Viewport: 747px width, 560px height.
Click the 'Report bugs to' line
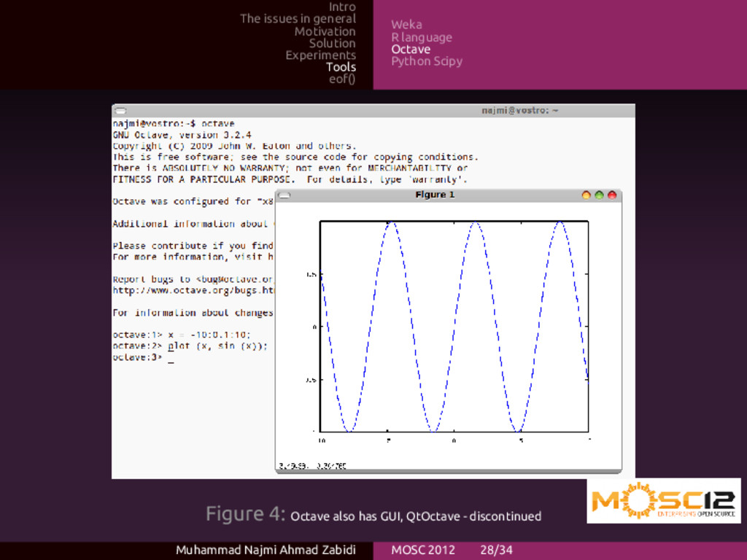click(193, 279)
